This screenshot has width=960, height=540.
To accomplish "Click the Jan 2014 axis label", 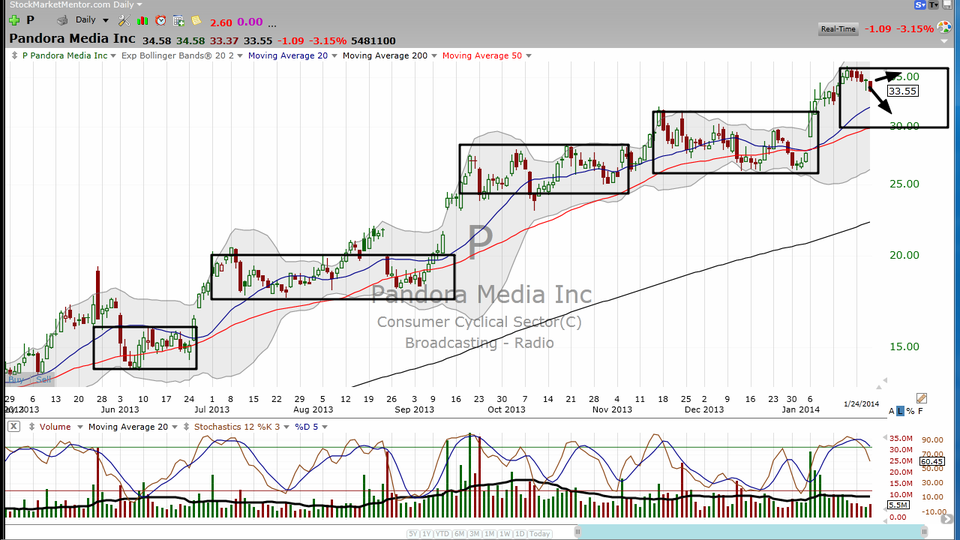I will 800,410.
